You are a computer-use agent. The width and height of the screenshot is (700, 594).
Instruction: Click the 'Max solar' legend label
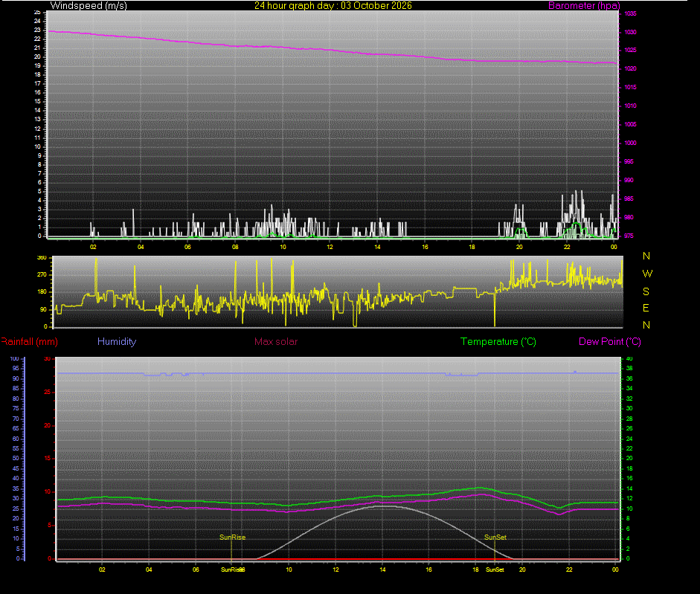[276, 341]
